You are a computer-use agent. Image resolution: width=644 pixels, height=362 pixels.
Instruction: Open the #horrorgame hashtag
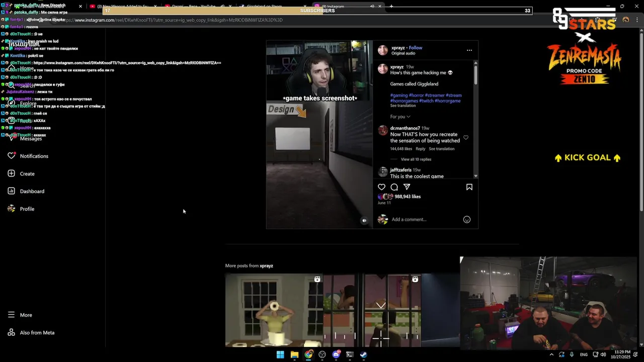pyautogui.click(x=447, y=101)
